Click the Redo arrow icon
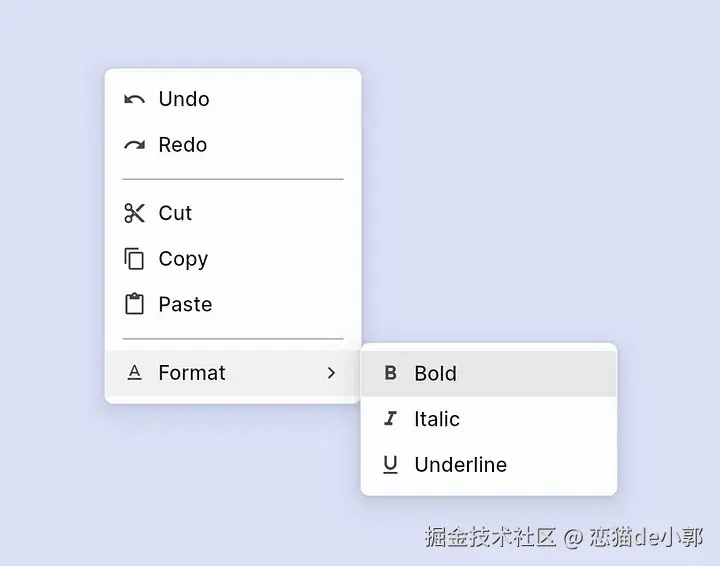 134,145
